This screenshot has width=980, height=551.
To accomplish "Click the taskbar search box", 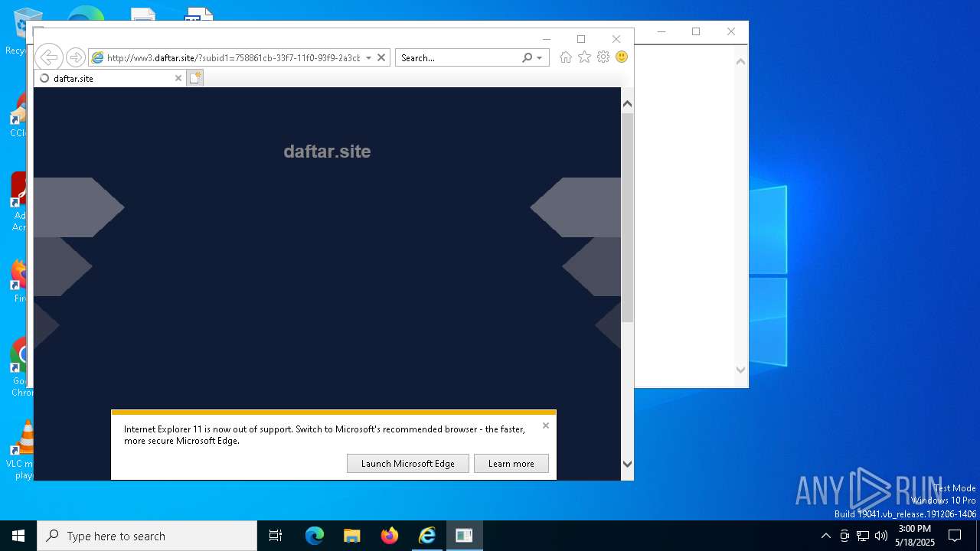I will 147,536.
